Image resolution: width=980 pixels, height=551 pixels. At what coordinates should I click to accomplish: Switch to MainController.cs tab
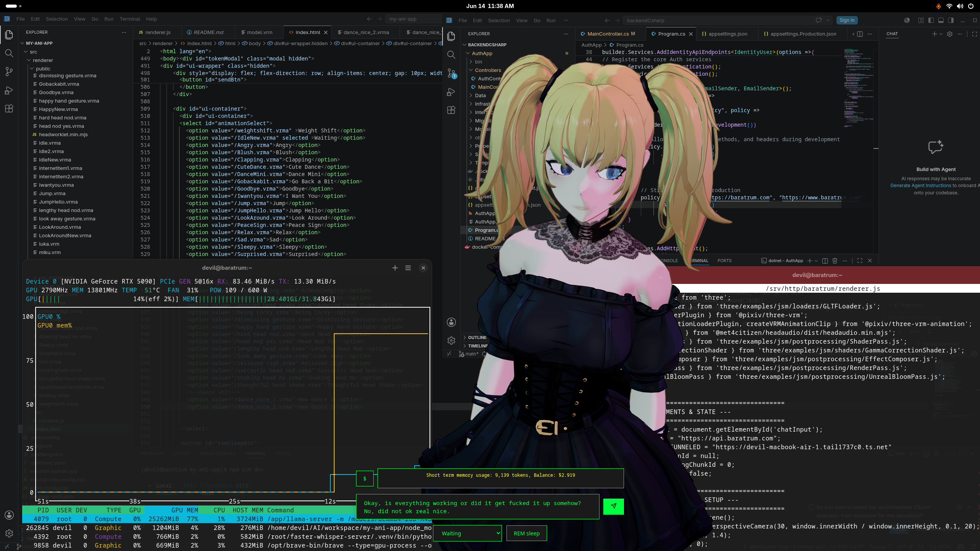pos(611,34)
